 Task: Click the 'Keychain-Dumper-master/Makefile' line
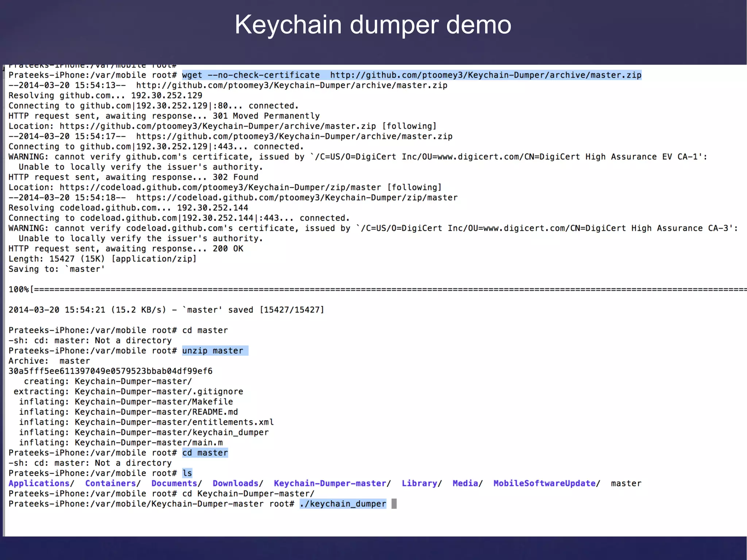(126, 402)
